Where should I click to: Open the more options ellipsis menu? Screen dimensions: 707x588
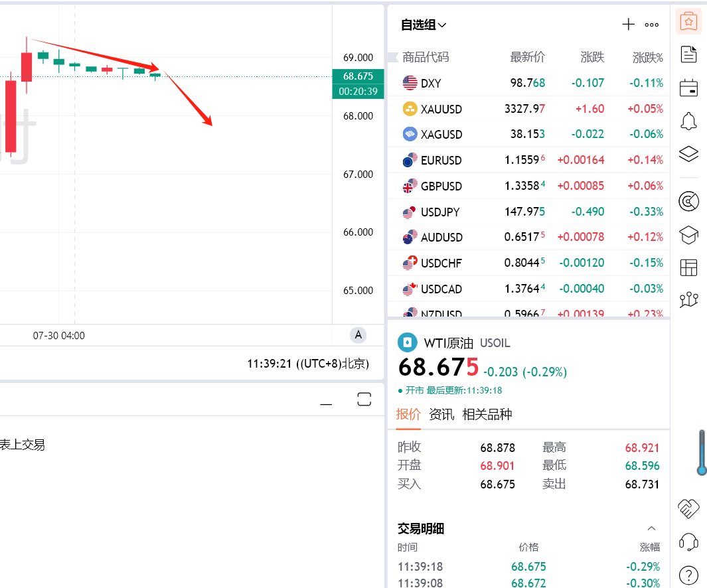651,24
